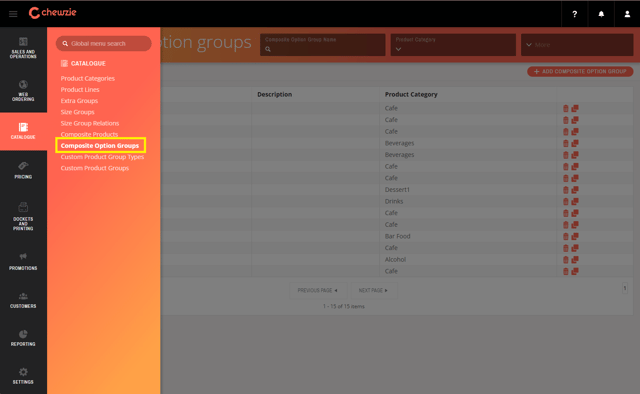This screenshot has height=394, width=640.
Task: Open Size Group Relations menu item
Action: pyautogui.click(x=90, y=123)
